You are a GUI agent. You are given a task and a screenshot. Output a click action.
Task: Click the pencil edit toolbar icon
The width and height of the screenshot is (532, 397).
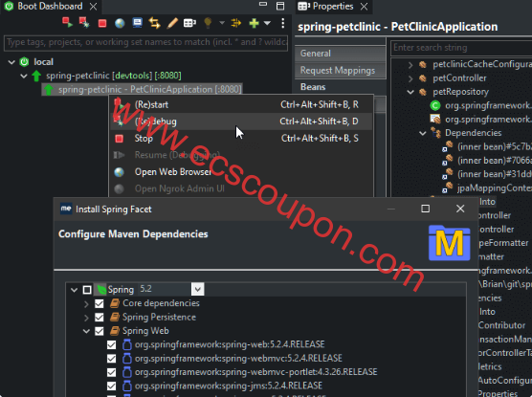(172, 23)
